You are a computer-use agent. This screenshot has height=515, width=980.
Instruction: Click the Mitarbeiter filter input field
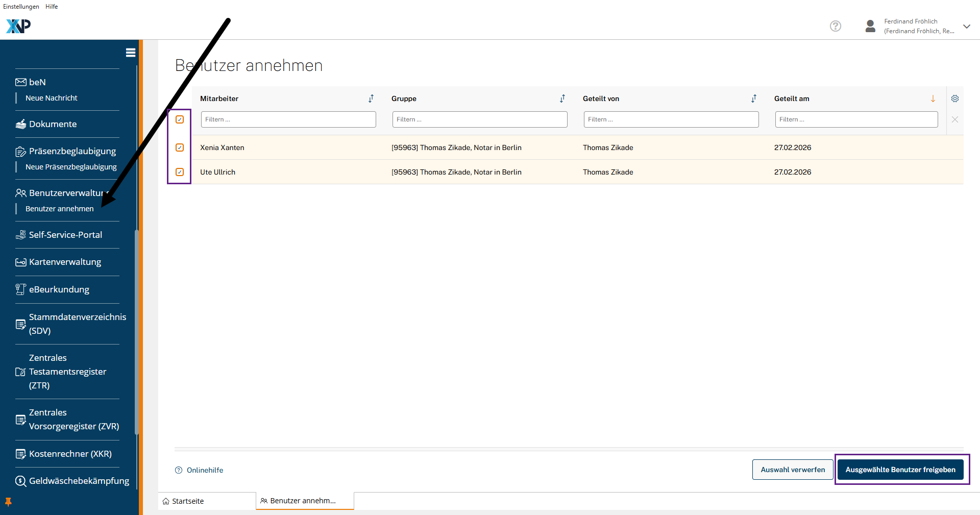(x=288, y=119)
